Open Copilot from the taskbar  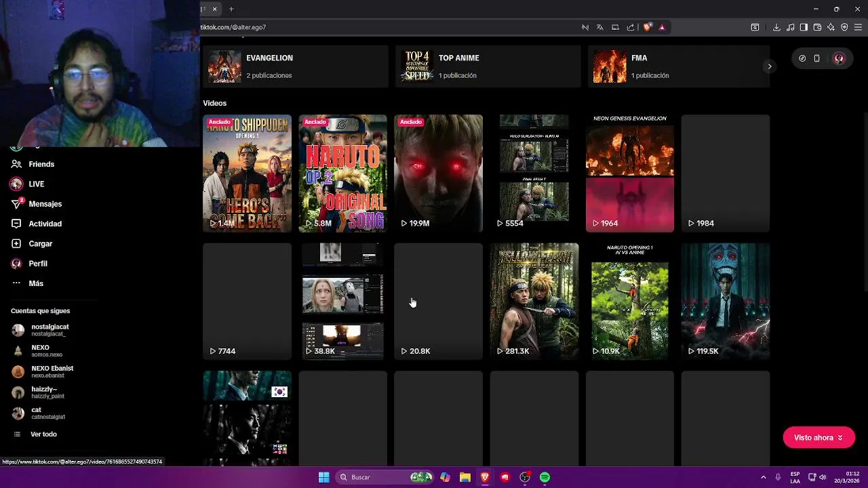click(445, 477)
